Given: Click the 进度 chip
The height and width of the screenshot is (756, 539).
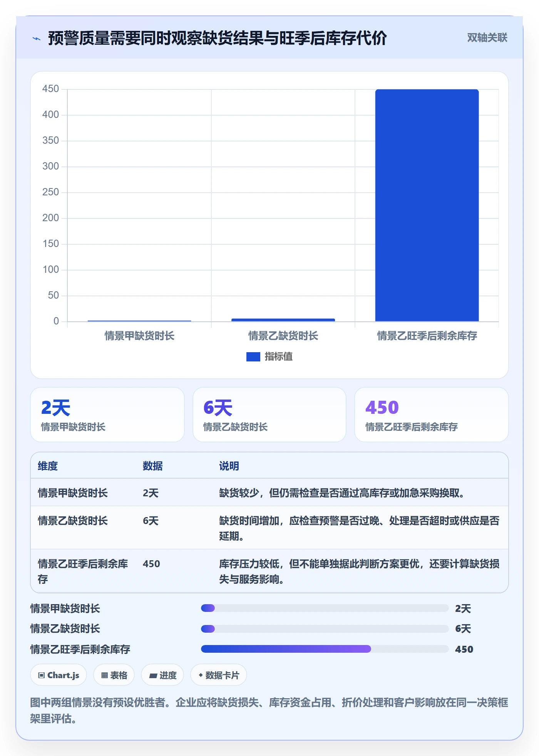Looking at the screenshot, I should pos(162,675).
